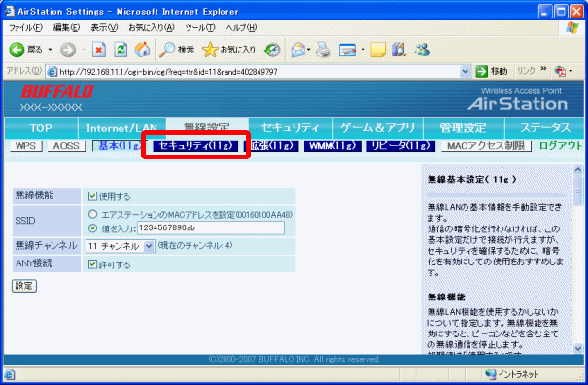Open the WPS sub-tab
The width and height of the screenshot is (588, 385).
25,146
